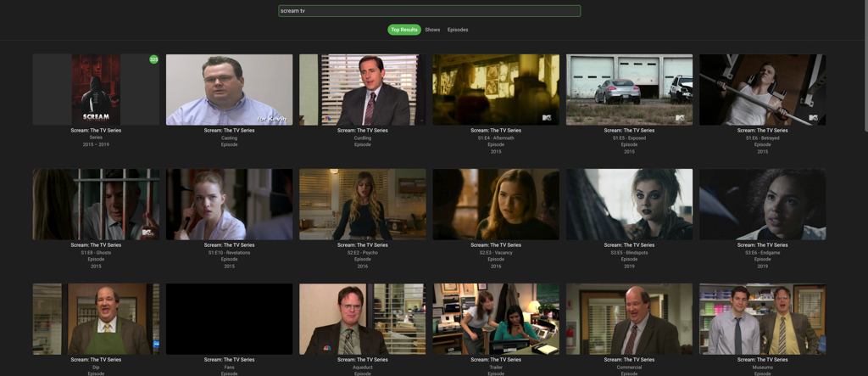
Task: Open the S2:E2 Psycho thumbnail
Action: 363,204
